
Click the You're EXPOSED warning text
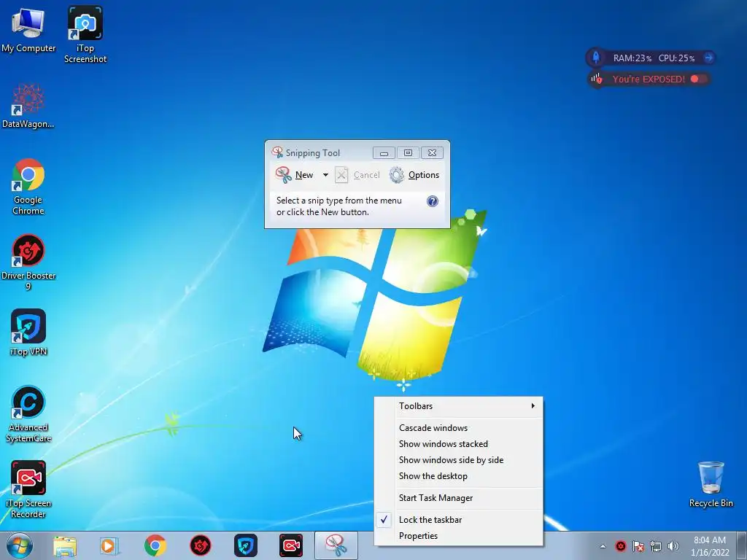(649, 79)
